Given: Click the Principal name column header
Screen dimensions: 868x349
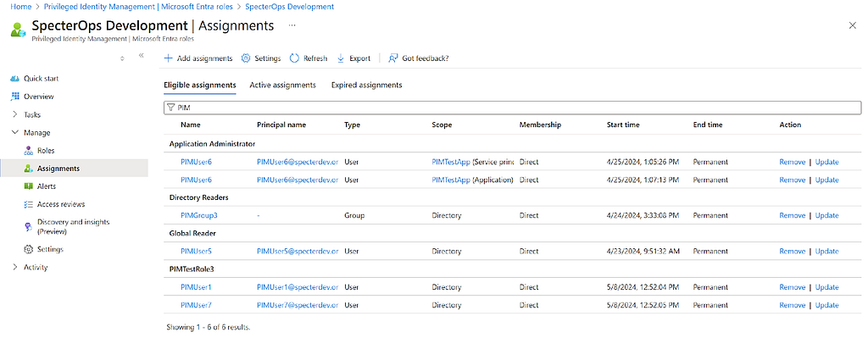Looking at the screenshot, I should (281, 125).
